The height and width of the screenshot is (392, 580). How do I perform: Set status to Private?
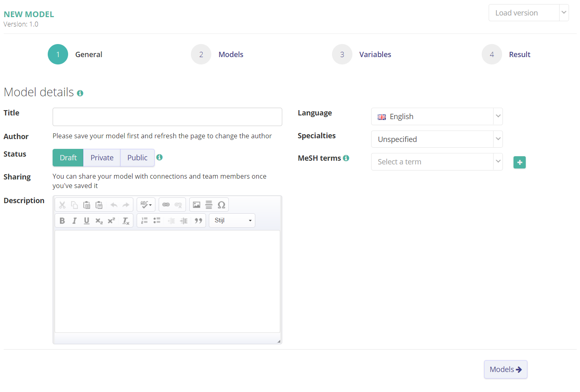[x=102, y=158]
